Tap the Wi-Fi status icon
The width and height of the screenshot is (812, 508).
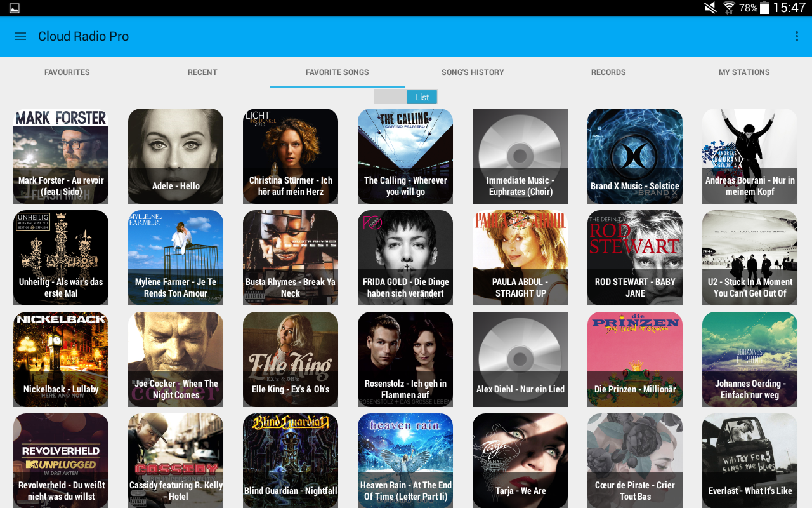(729, 8)
